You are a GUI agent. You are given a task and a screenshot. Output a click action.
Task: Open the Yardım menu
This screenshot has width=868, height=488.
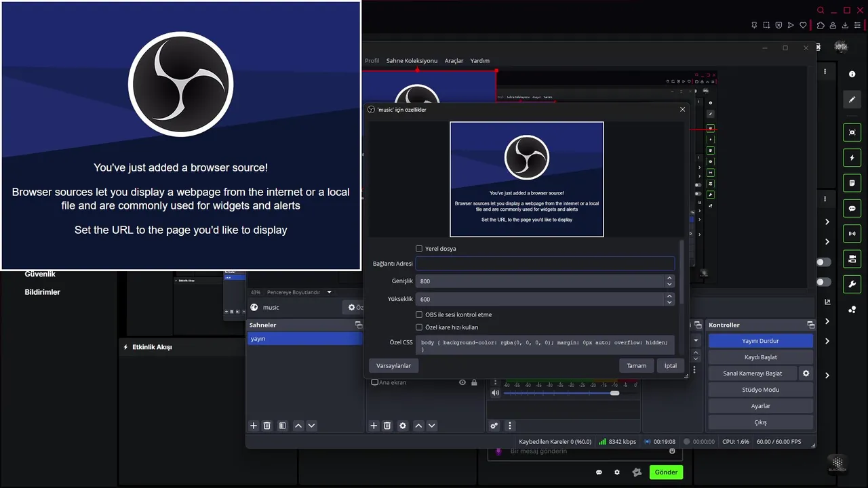tap(480, 60)
